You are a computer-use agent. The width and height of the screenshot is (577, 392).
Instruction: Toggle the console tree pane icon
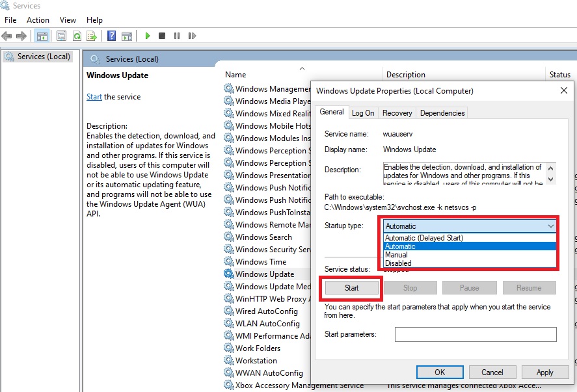[42, 36]
